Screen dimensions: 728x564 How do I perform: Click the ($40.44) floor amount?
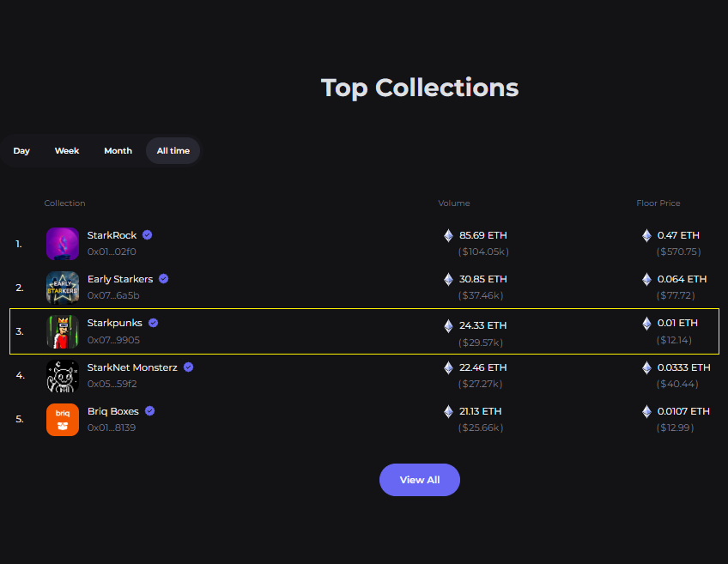tap(677, 384)
